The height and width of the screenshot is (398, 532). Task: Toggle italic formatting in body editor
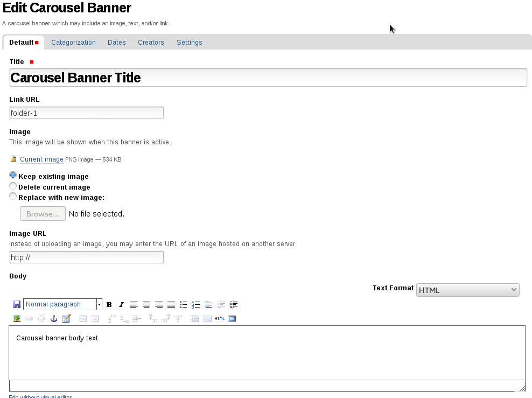coord(121,305)
